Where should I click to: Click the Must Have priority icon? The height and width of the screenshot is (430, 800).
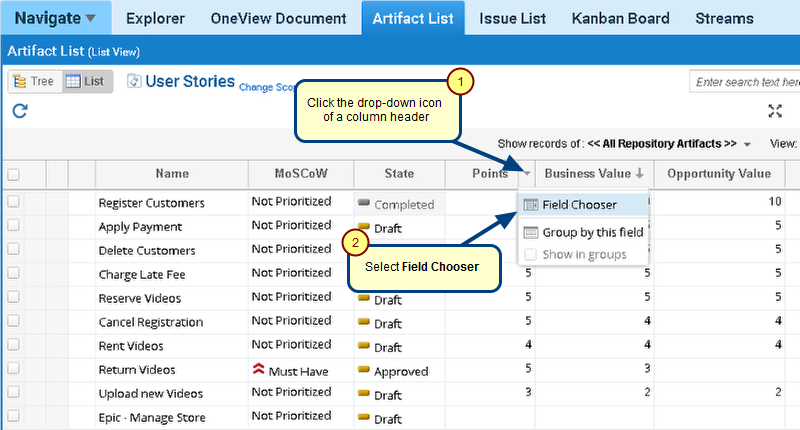pos(258,370)
